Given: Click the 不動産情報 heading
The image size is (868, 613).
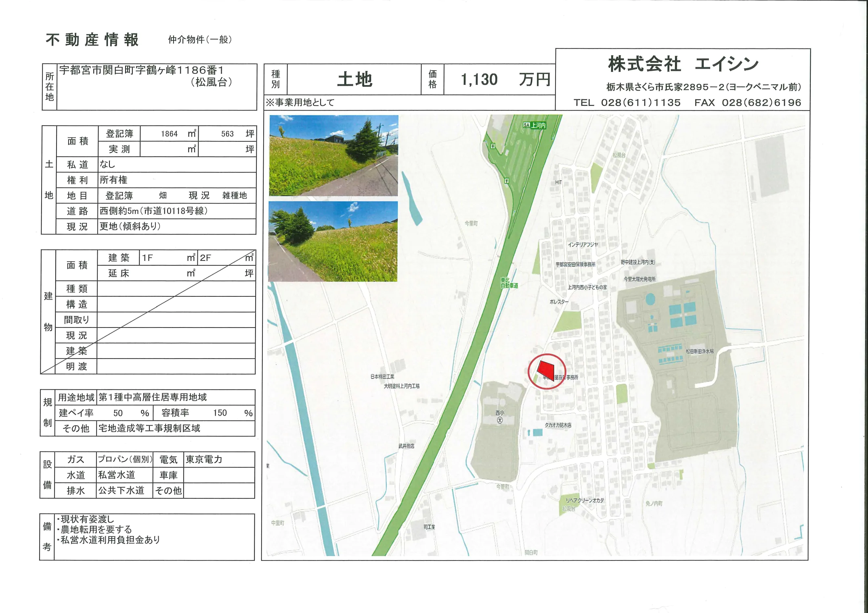Looking at the screenshot, I should click(x=92, y=40).
